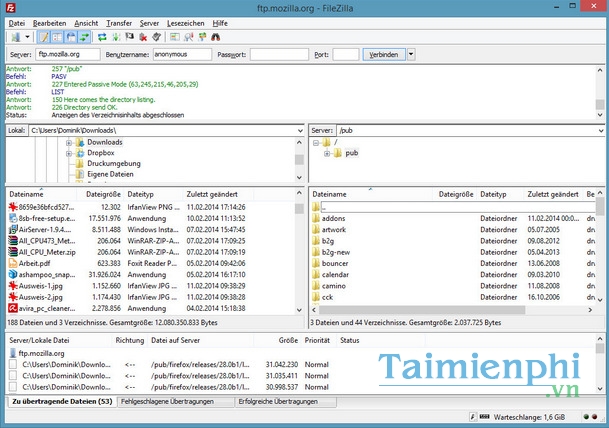The height and width of the screenshot is (428, 609).
Task: Open the Bearbeiten menu
Action: coord(49,23)
